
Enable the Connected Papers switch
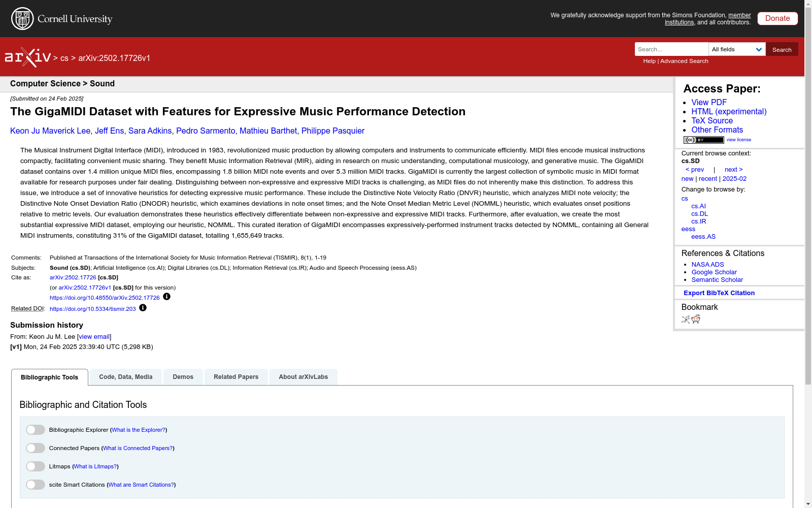pos(36,448)
